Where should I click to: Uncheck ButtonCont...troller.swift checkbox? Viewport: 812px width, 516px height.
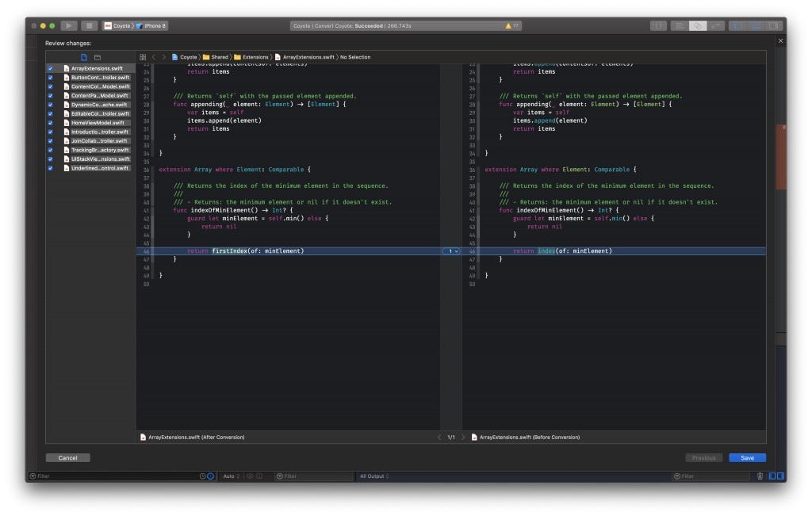(x=50, y=78)
